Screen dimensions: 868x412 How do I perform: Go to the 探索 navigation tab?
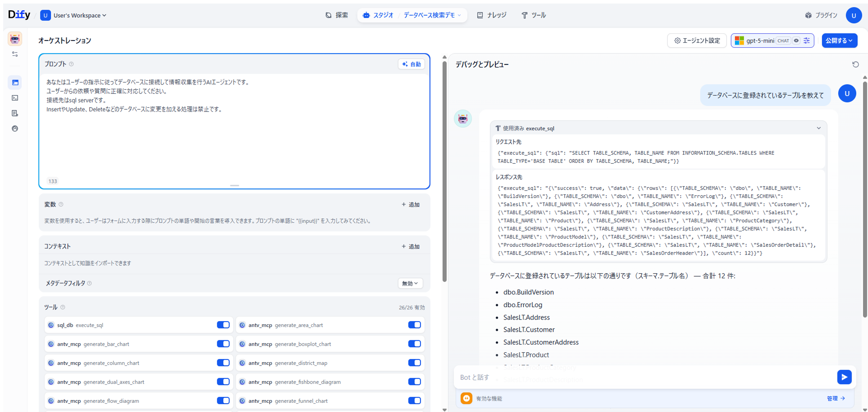[337, 15]
